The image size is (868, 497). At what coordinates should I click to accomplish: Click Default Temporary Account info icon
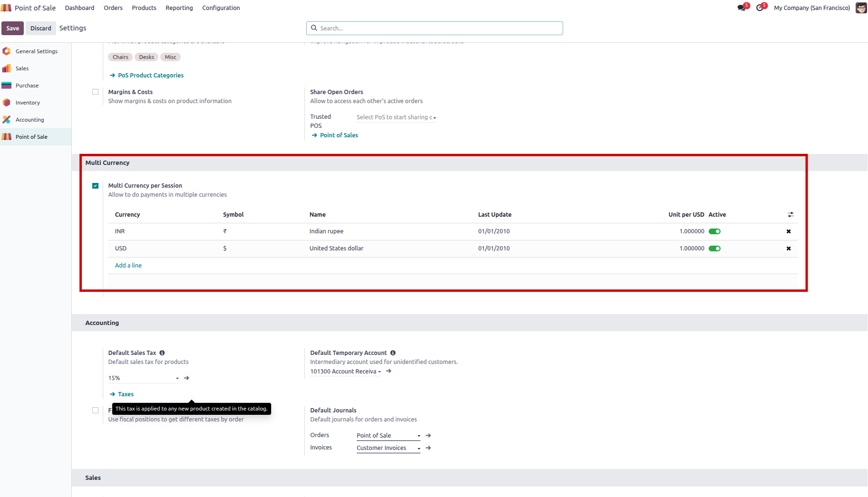click(x=393, y=353)
